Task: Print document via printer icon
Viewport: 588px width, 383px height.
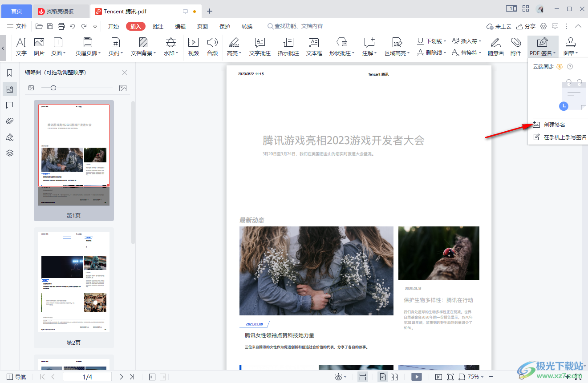Action: [x=61, y=26]
